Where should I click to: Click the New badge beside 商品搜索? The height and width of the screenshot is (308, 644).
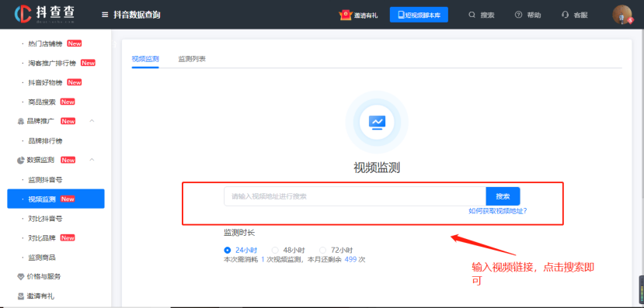click(68, 102)
